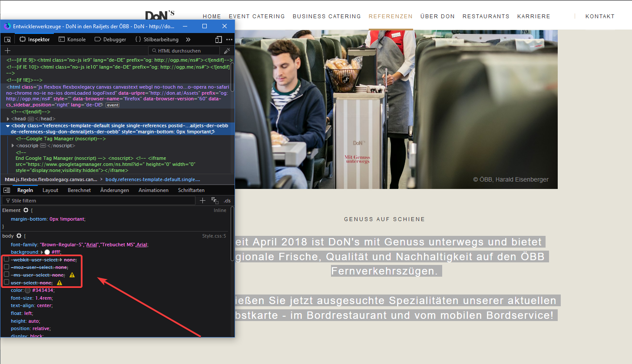The image size is (632, 364).
Task: Click the ellipsis badge inside the noscript element
Action: pyautogui.click(x=43, y=146)
